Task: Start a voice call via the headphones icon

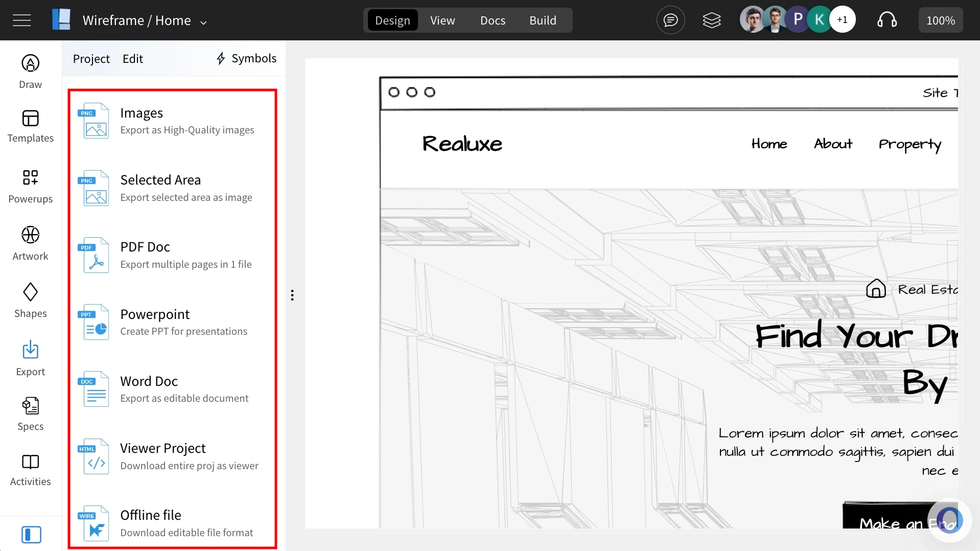Action: (x=888, y=20)
